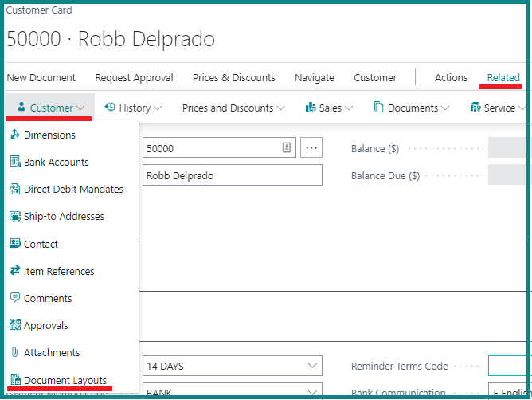The height and width of the screenshot is (400, 532).
Task: Switch to the Related tab
Action: click(x=503, y=77)
